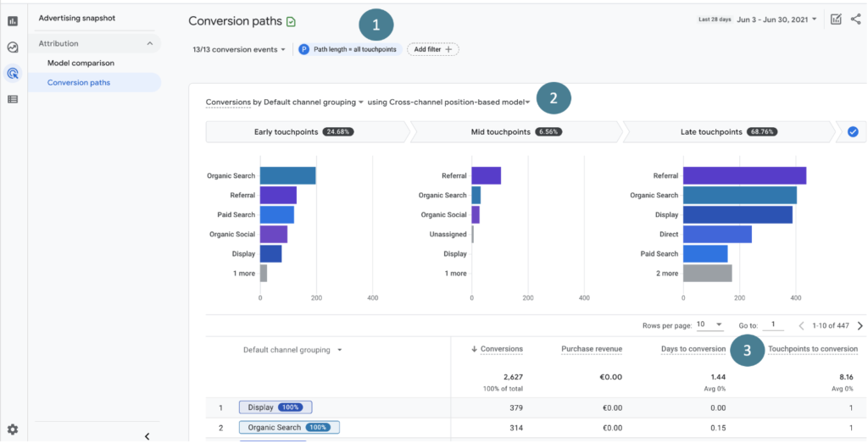The image size is (868, 443).
Task: Click the 24.68% badge on Early touchpoints
Action: (338, 132)
